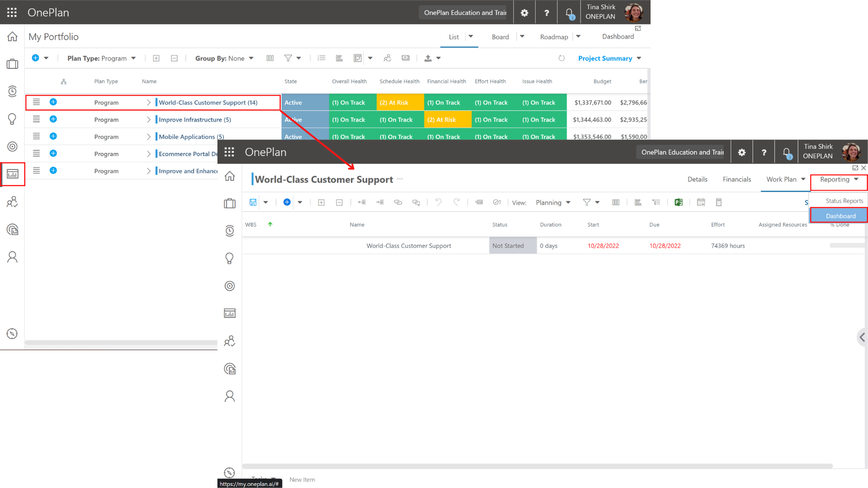Image resolution: width=868 pixels, height=488 pixels.
Task: Click the Work Plan horizontal scrollbar
Action: tap(537, 466)
